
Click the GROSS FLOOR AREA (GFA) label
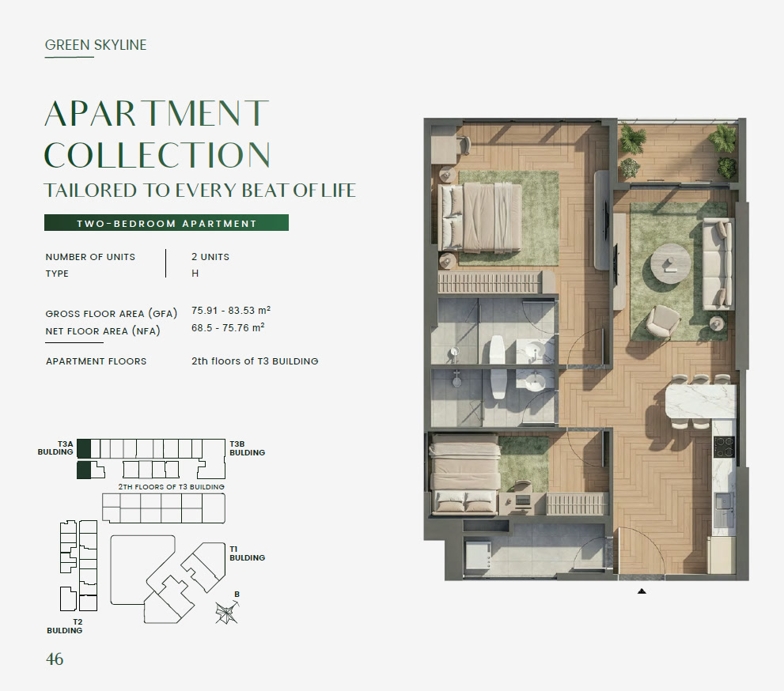(112, 314)
